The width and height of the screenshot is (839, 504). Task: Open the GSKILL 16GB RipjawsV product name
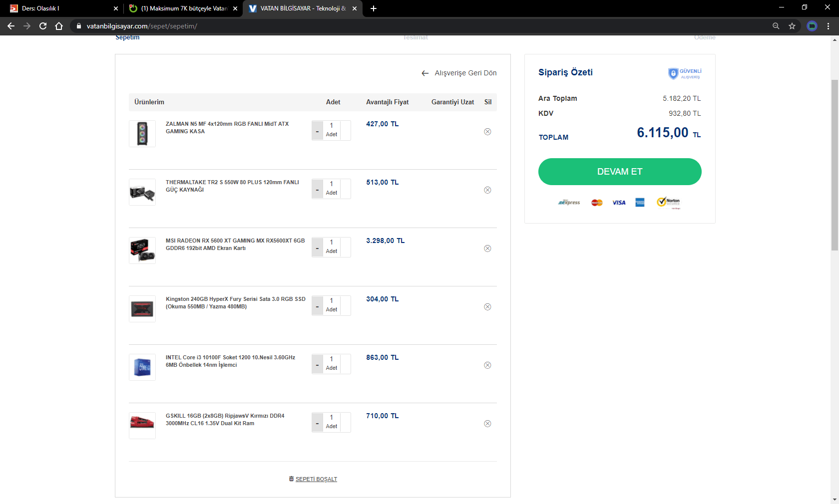point(225,420)
